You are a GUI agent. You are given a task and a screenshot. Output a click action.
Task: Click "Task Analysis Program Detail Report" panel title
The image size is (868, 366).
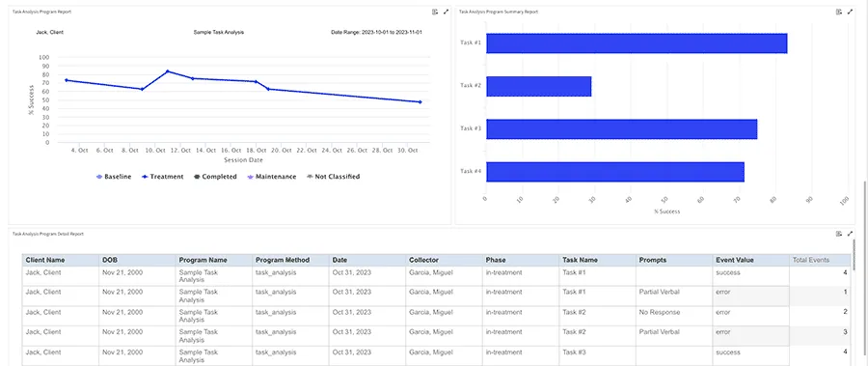[x=48, y=234]
